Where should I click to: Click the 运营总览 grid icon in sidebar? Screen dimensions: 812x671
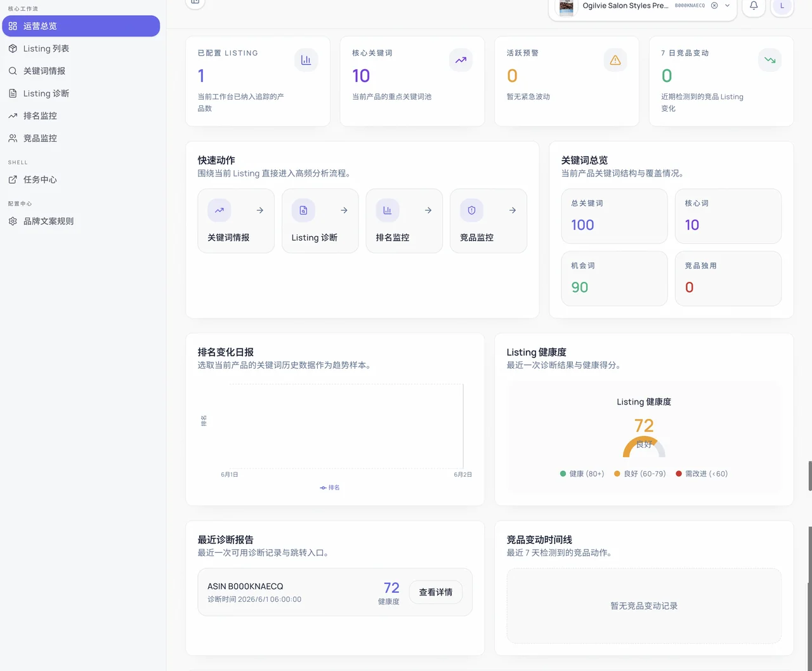[x=13, y=26]
